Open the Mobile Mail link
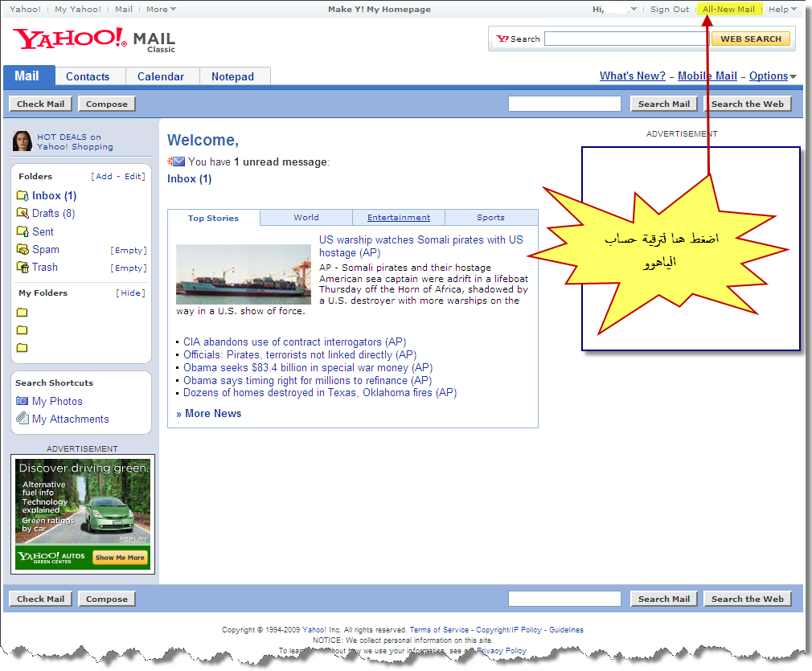This screenshot has width=812, height=671. [x=707, y=76]
